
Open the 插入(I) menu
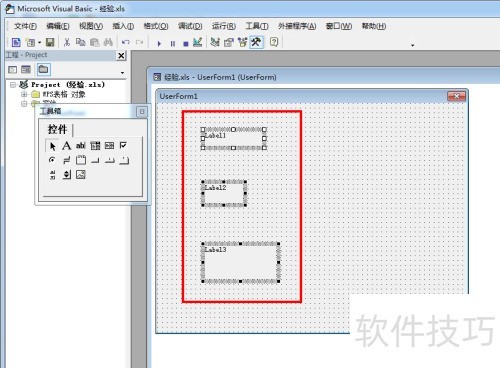(x=123, y=26)
